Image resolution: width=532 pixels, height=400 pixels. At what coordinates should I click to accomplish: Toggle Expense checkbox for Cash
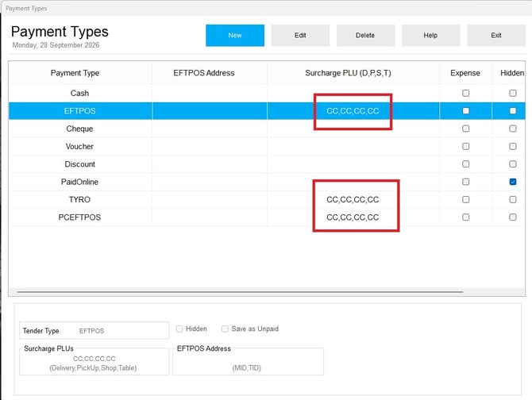coord(466,93)
